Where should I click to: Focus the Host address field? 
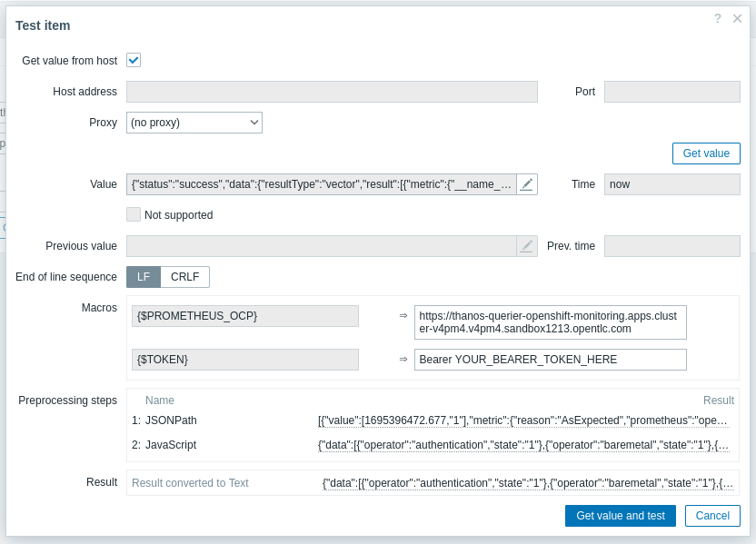(x=332, y=92)
